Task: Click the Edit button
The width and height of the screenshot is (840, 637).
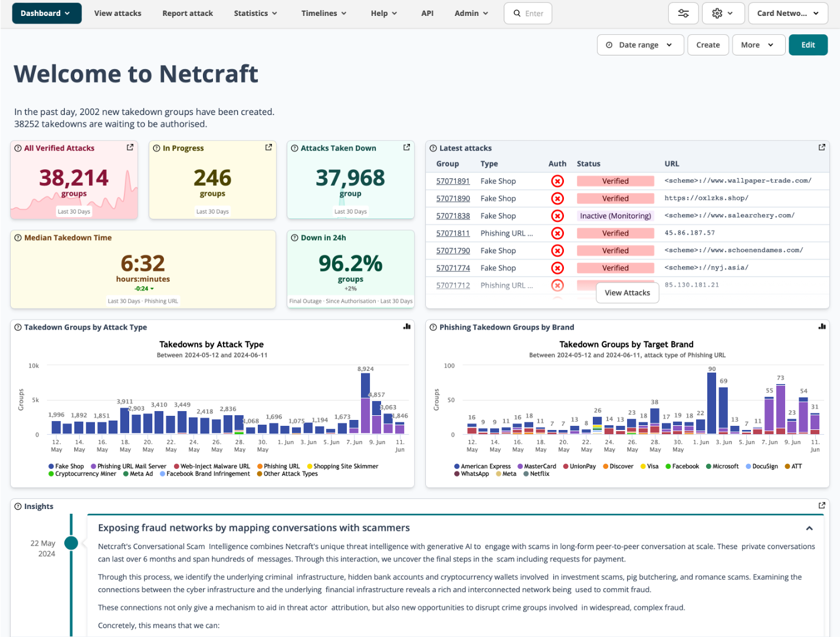Action: point(808,44)
